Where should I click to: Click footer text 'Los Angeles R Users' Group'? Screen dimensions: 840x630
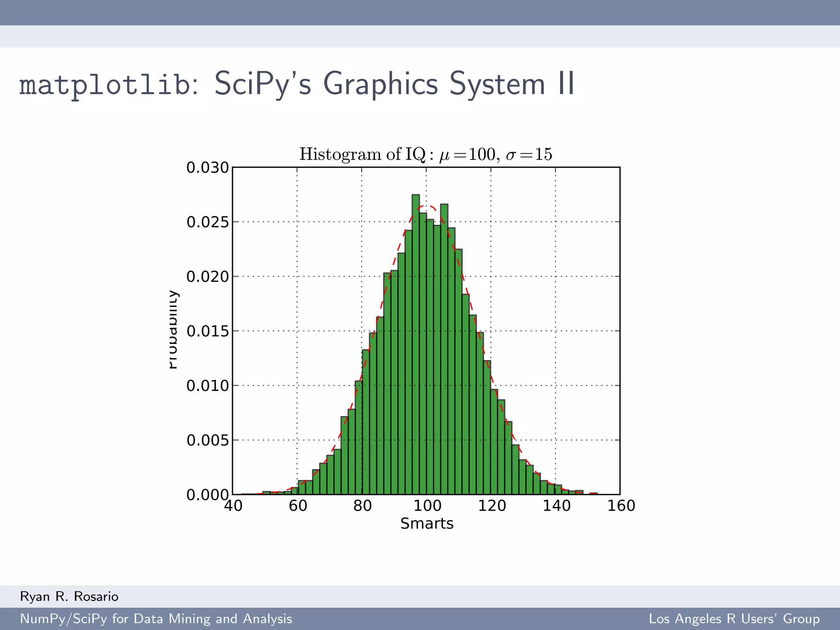point(734,619)
